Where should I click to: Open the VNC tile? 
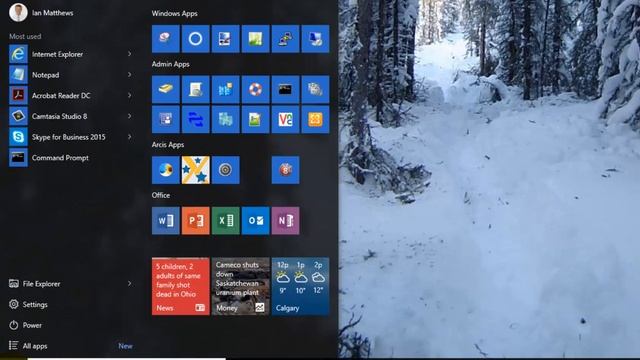click(285, 119)
